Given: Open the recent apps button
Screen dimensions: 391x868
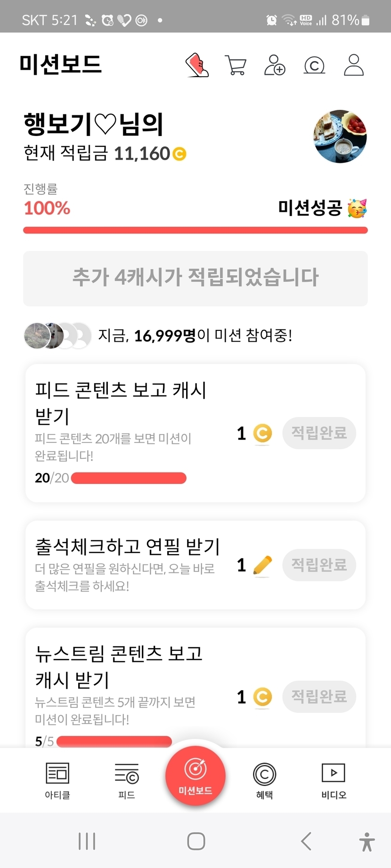Looking at the screenshot, I should (x=87, y=841).
